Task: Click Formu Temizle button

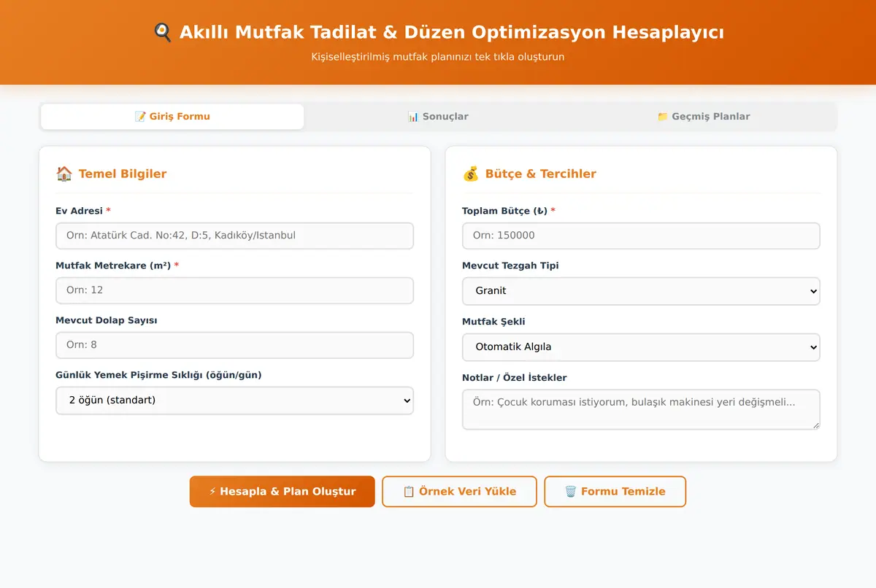Action: pos(615,492)
